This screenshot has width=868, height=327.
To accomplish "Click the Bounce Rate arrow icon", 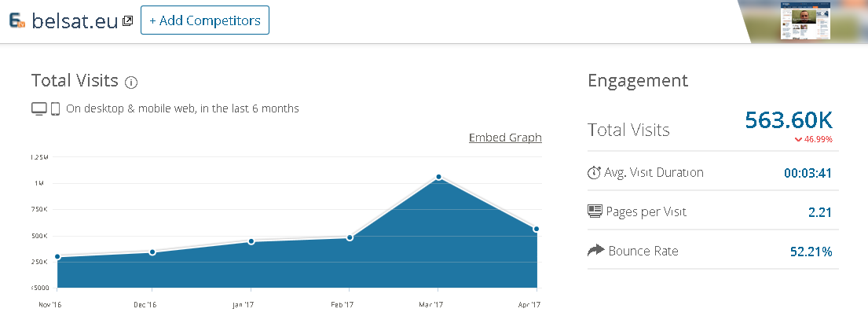I will [x=595, y=251].
